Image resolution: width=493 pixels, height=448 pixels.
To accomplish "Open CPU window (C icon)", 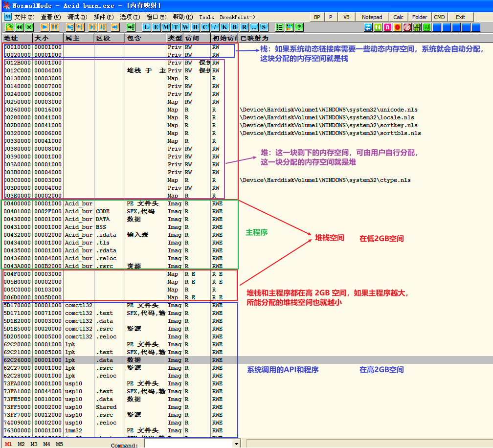I will click(205, 27).
